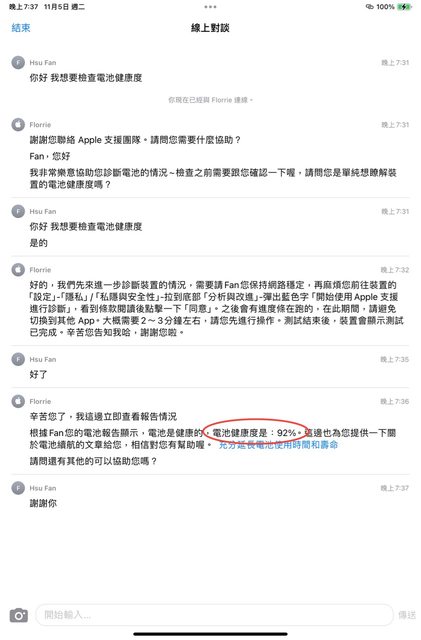The height and width of the screenshot is (640, 421).
Task: Open the 充分延長電池使用時間和壽命 article link
Action: [x=278, y=445]
